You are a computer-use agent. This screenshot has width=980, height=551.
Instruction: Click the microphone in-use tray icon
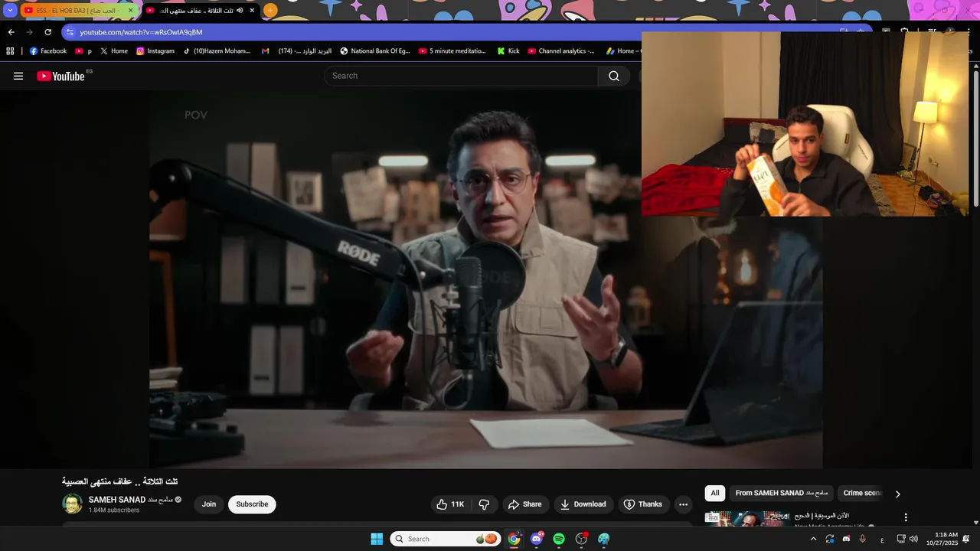point(863,539)
